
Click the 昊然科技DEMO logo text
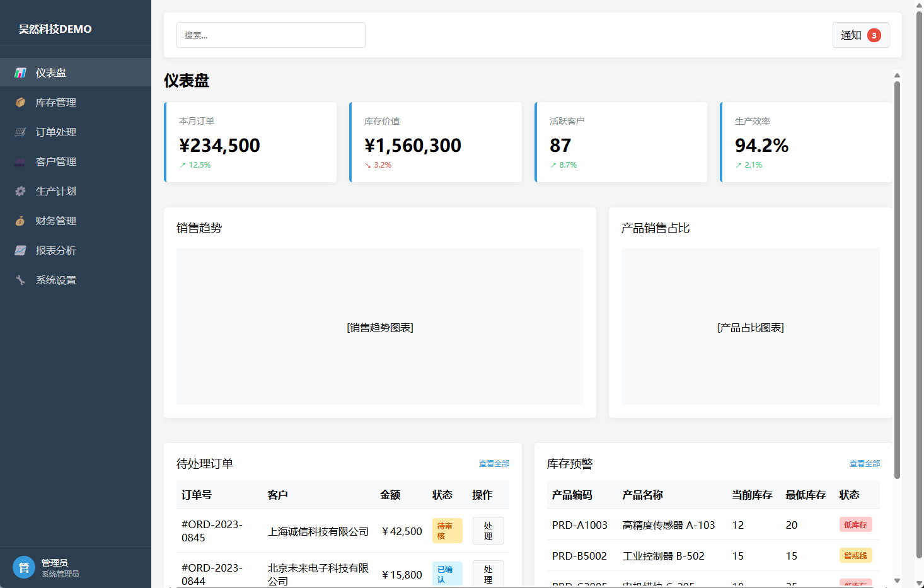point(55,28)
